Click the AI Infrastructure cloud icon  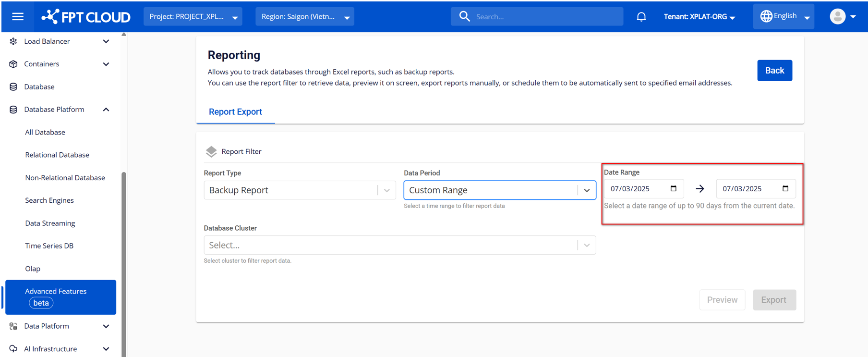coord(13,349)
